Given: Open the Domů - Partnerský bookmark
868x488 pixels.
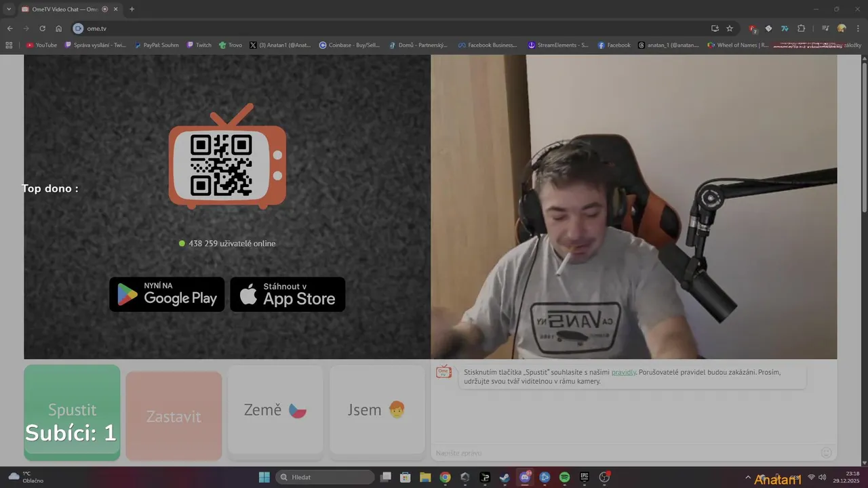Looking at the screenshot, I should pos(418,45).
